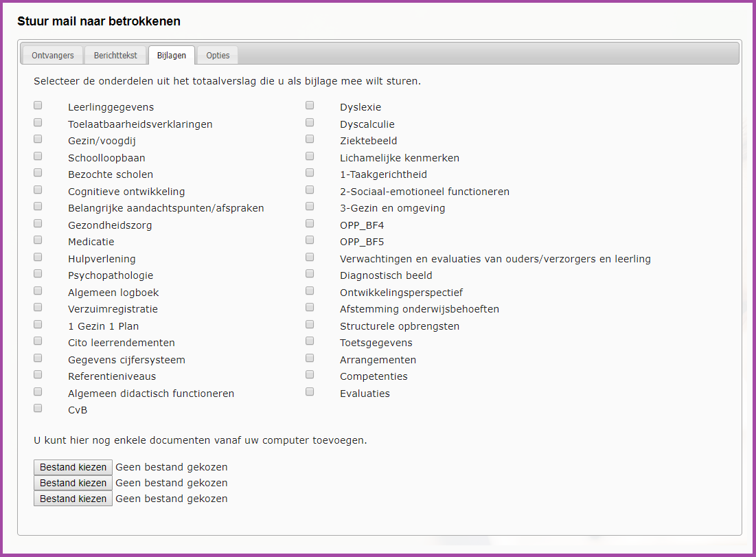Switch to the Ontvangers tab

click(53, 56)
